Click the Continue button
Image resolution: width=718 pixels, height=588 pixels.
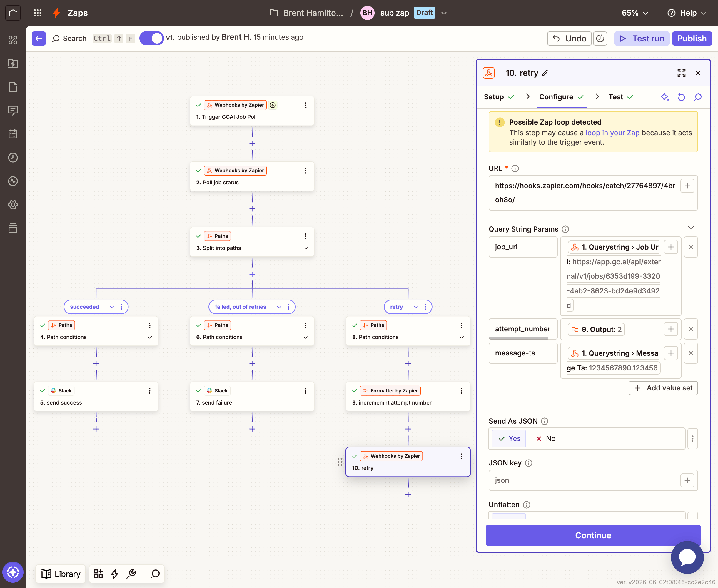[593, 535]
